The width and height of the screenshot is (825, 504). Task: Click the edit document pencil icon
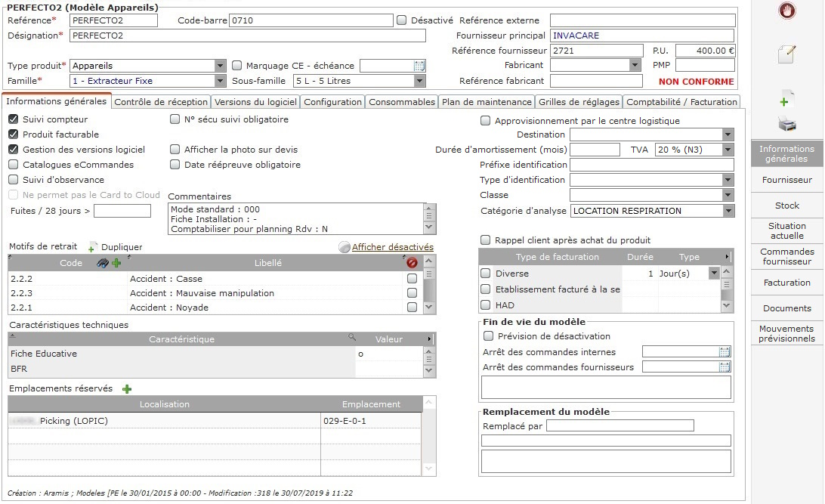pos(787,54)
